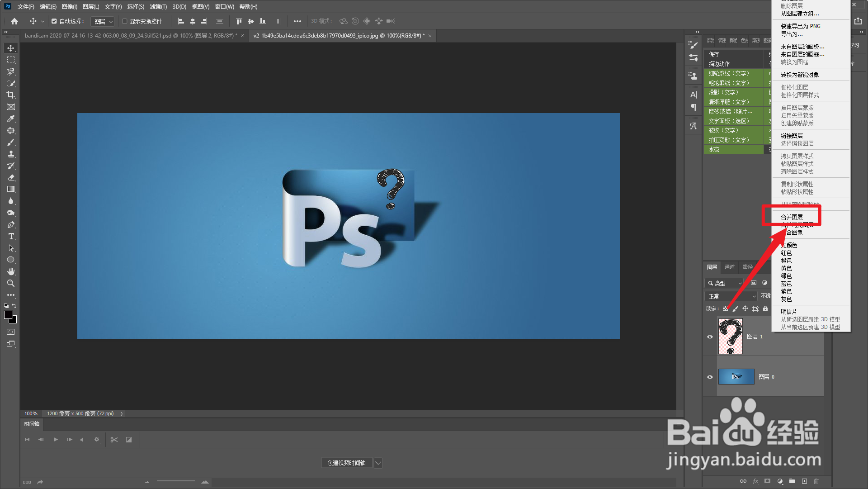The height and width of the screenshot is (489, 868).
Task: Select the Pen tool
Action: coord(11,224)
